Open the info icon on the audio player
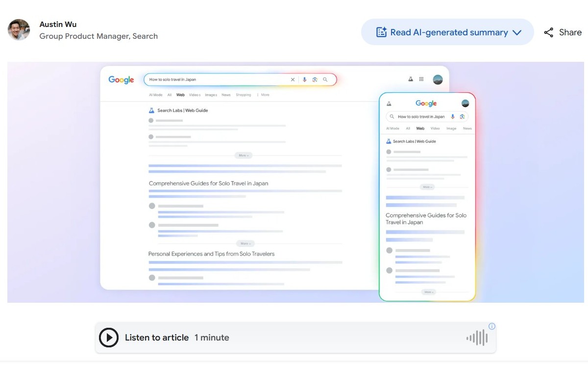Viewport: 588px width, 368px height. tap(492, 326)
